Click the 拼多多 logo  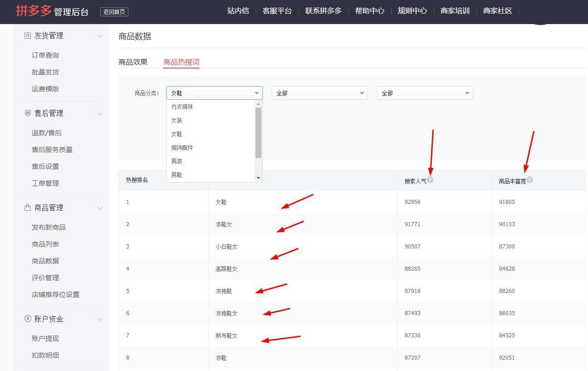click(34, 10)
